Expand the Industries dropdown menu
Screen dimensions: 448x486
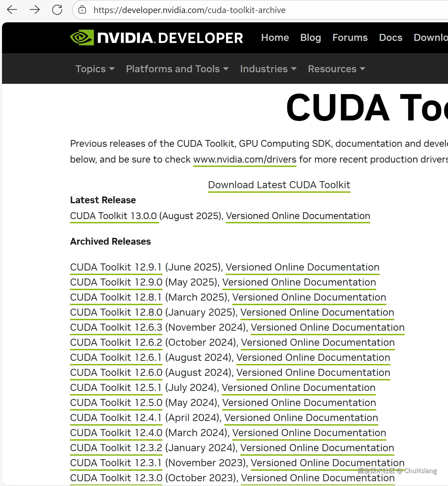coord(268,69)
